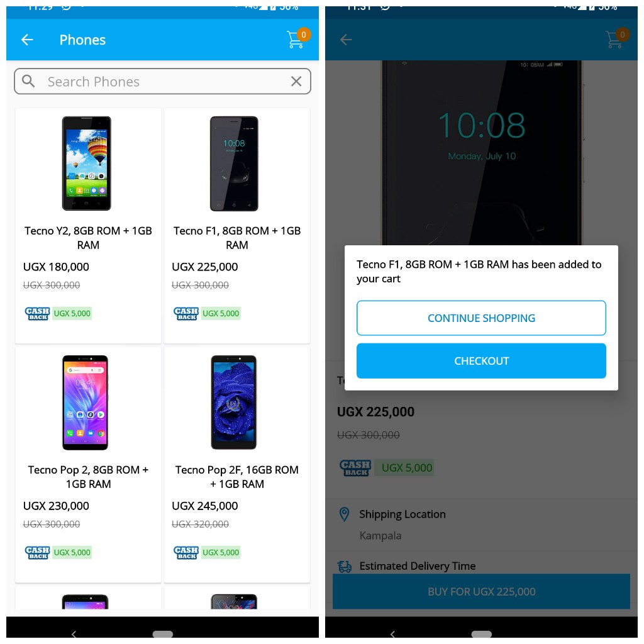Tap the home pill on right screen
Image resolution: width=644 pixels, height=644 pixels.
[x=481, y=634]
